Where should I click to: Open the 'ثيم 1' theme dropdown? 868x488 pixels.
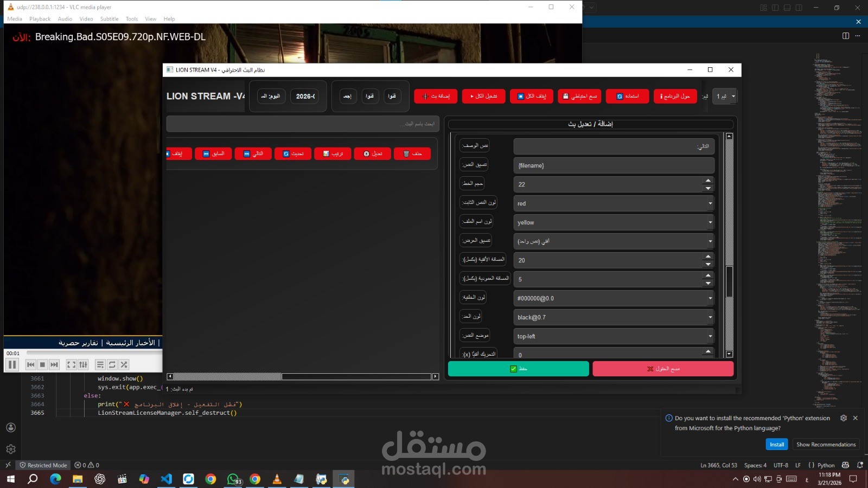[x=724, y=96]
